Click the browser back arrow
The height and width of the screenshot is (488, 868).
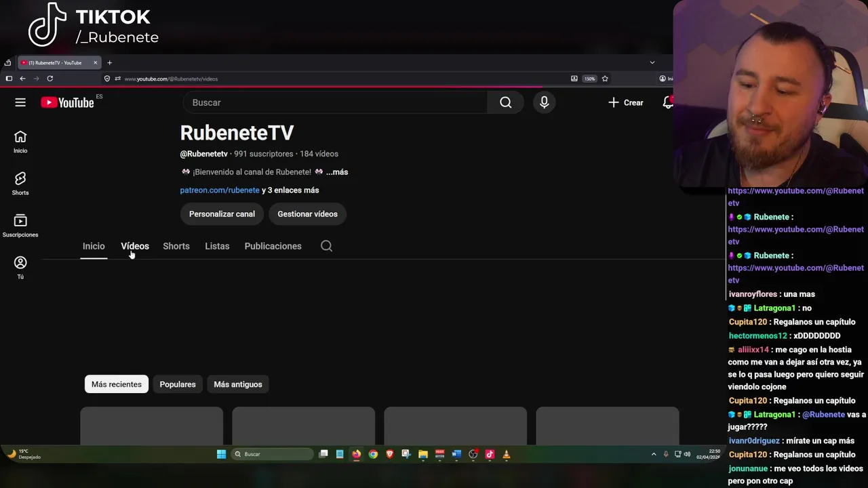(22, 79)
